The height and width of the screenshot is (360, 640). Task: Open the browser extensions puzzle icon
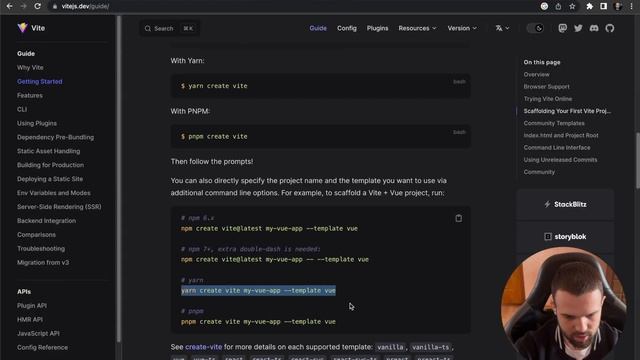(589, 6)
